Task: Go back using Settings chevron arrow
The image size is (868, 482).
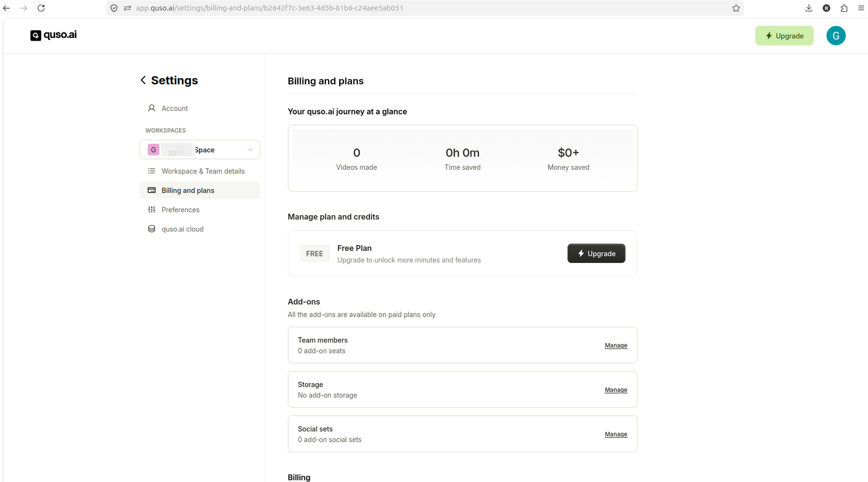Action: (x=143, y=80)
